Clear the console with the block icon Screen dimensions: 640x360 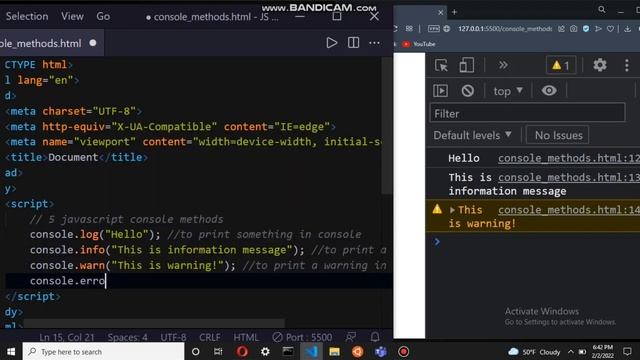pyautogui.click(x=468, y=91)
